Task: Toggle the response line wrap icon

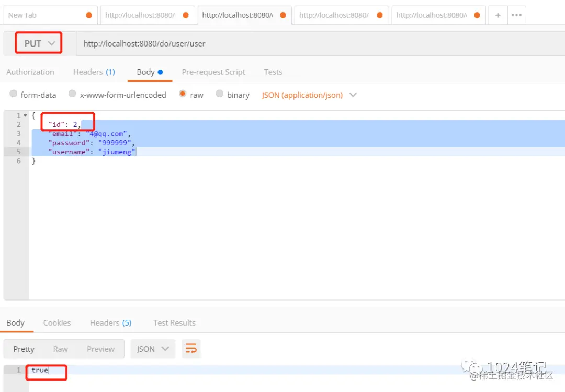Action: (191, 349)
